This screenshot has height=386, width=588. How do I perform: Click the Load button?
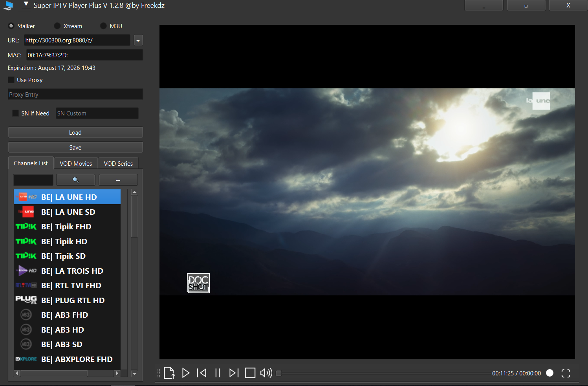(75, 133)
